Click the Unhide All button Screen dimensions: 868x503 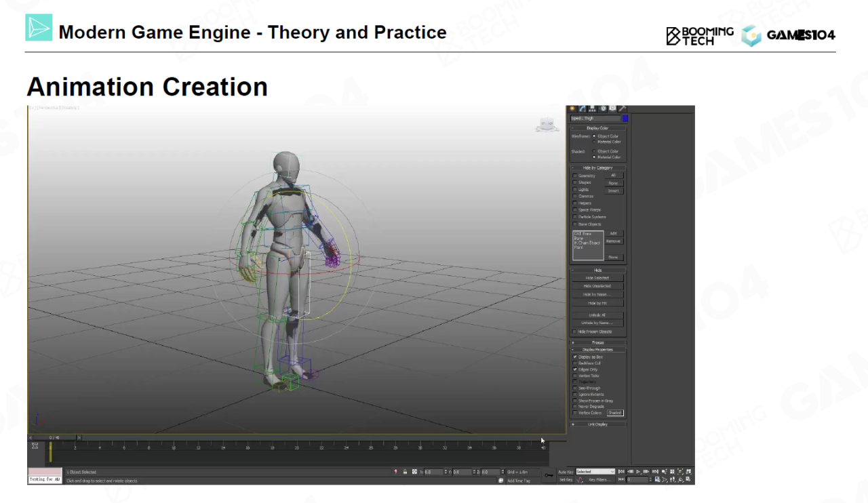[597, 315]
